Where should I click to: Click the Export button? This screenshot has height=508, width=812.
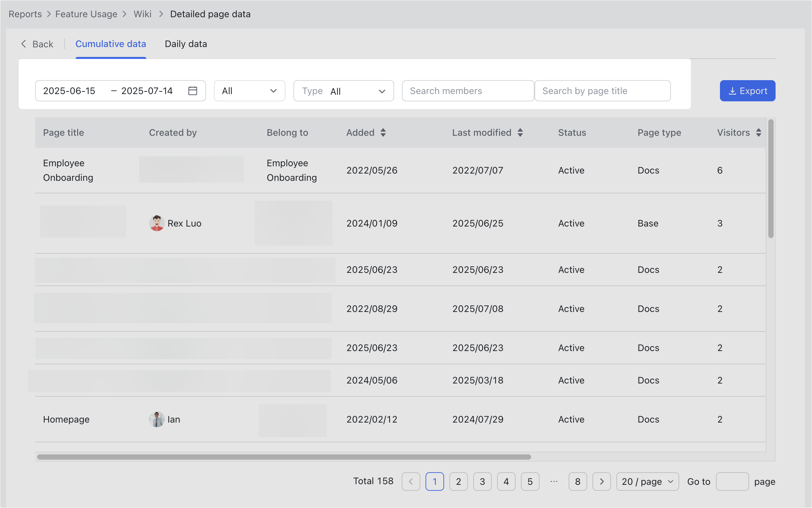[x=747, y=91]
